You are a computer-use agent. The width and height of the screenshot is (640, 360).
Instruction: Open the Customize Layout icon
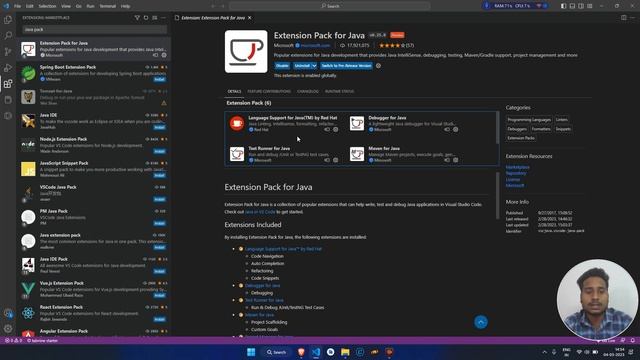click(x=590, y=6)
